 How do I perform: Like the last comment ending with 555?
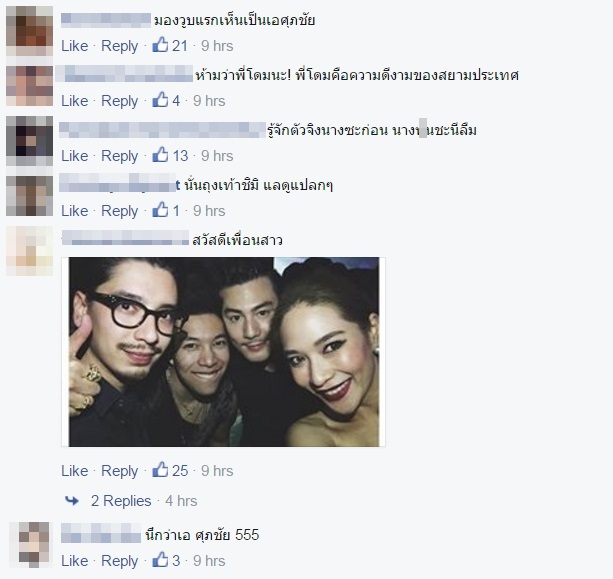(x=74, y=561)
